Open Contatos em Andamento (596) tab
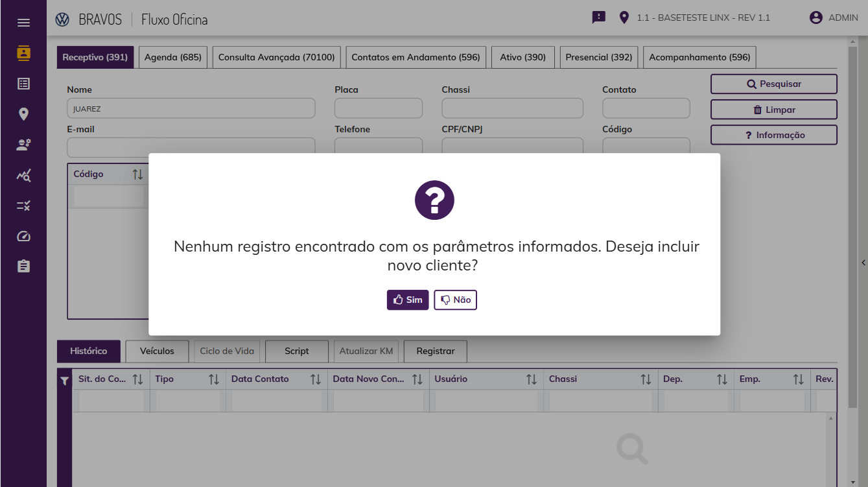The image size is (868, 487). pyautogui.click(x=416, y=57)
